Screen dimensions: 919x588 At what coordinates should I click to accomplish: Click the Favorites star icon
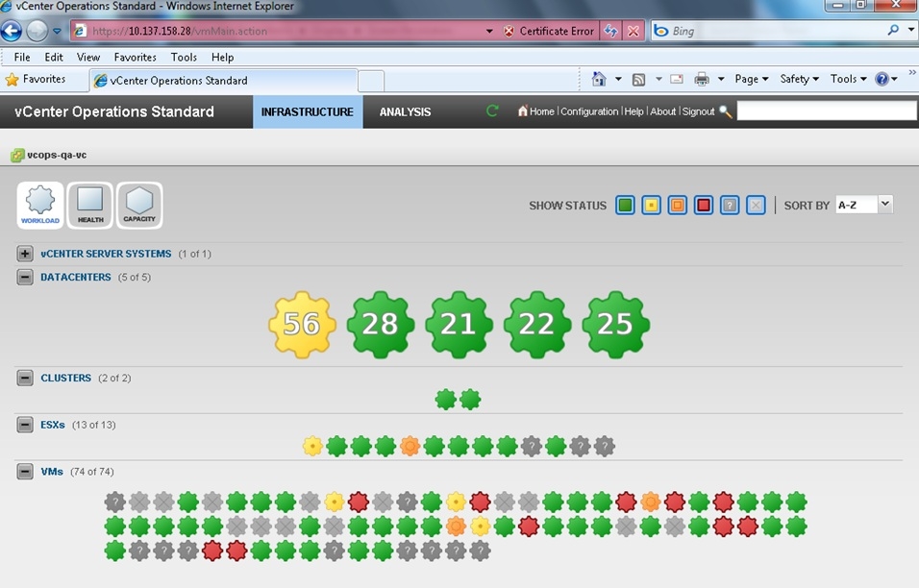click(12, 80)
